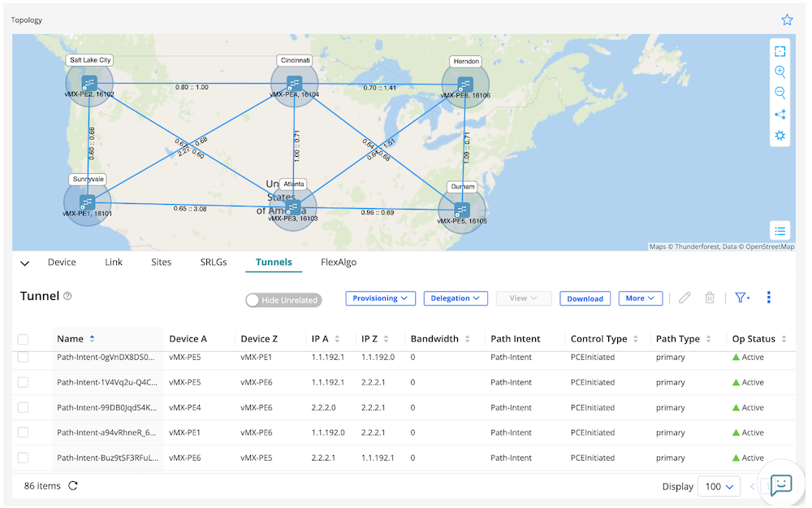This screenshot has width=812, height=508.
Task: Sort table by IP A column
Action: [x=337, y=338]
